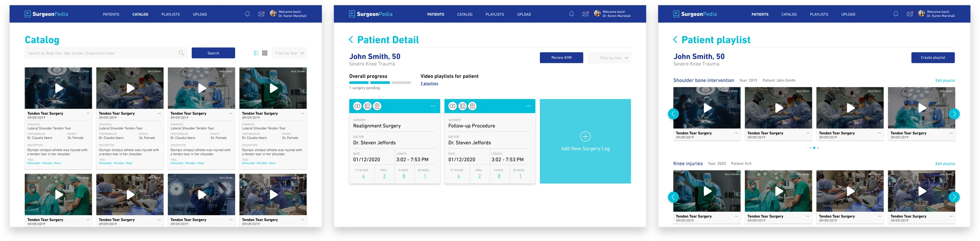Open the Follow-up Procedure card's document icon

(472, 106)
